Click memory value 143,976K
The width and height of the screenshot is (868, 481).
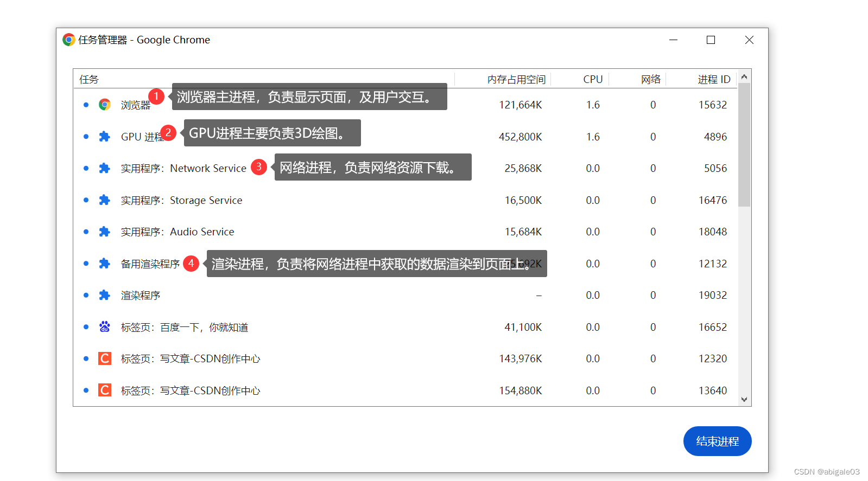click(521, 358)
